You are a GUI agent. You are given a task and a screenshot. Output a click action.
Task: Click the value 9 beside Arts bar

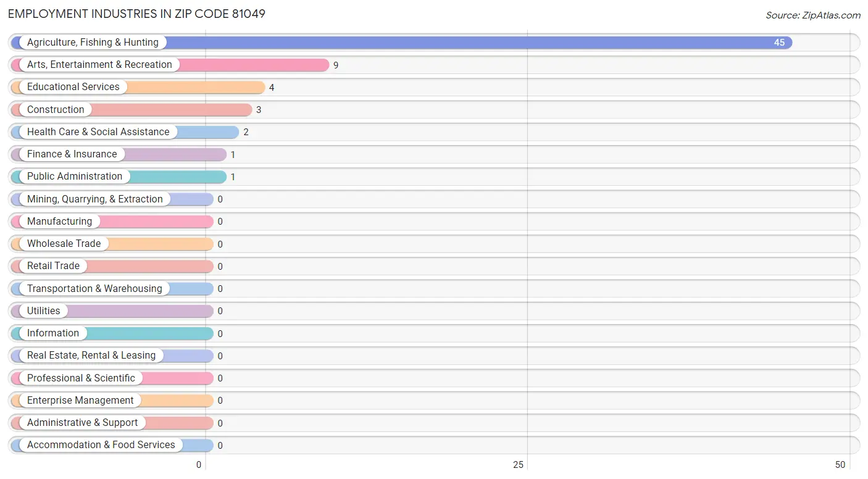(x=336, y=65)
